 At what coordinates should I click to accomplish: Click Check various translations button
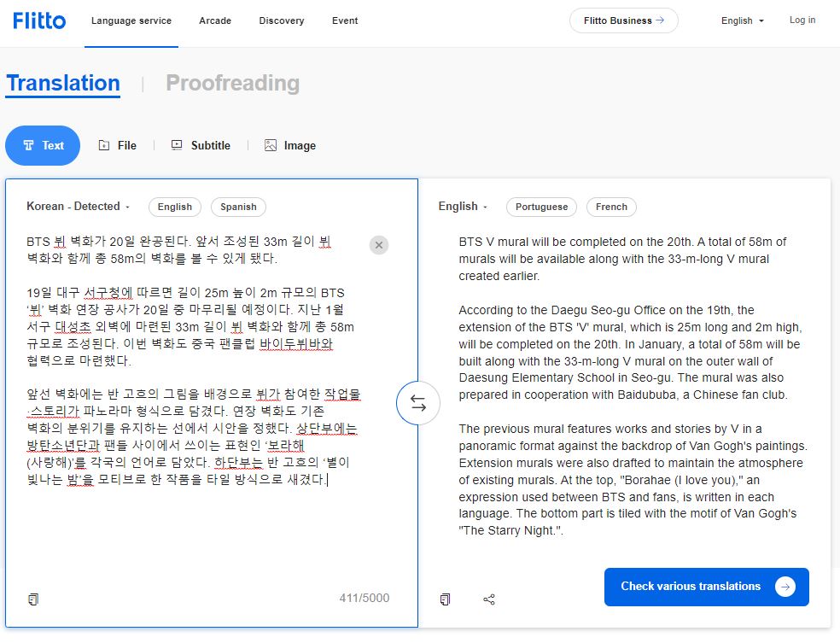pyautogui.click(x=707, y=587)
